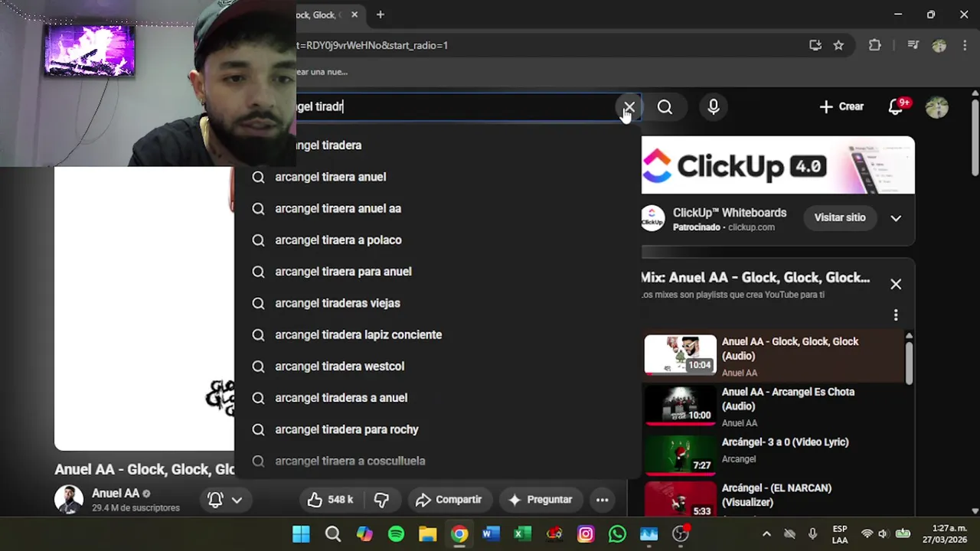Image resolution: width=980 pixels, height=551 pixels.
Task: Click the install app icon in address bar
Action: pos(815,45)
